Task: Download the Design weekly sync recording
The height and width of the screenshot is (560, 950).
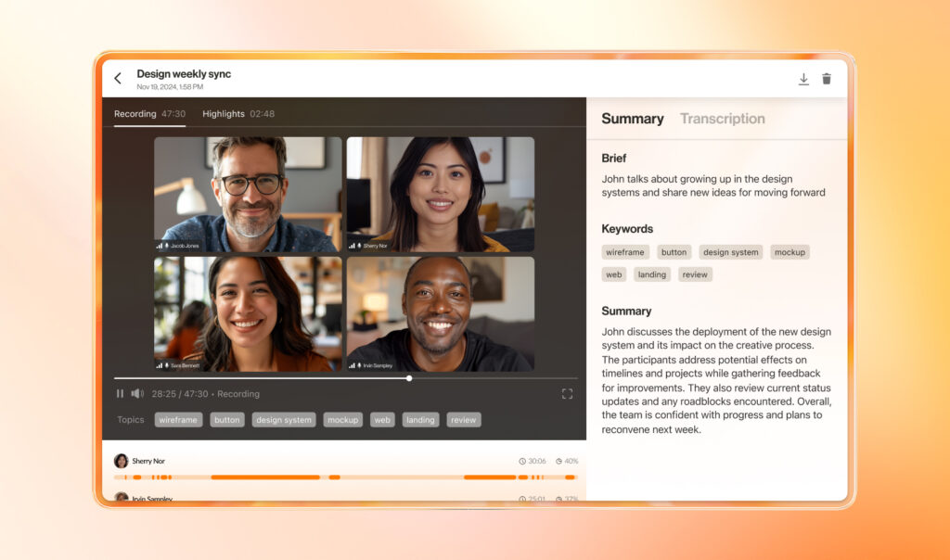Action: coord(803,79)
